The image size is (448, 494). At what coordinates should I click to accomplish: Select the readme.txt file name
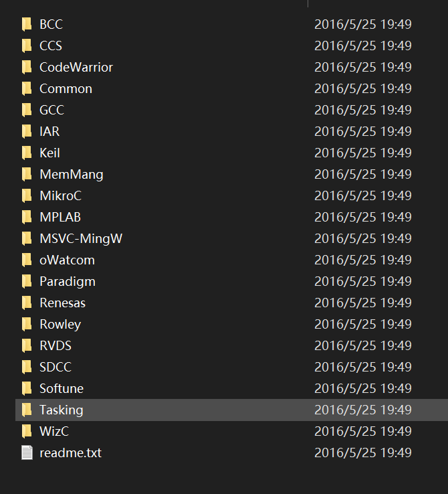click(x=70, y=453)
